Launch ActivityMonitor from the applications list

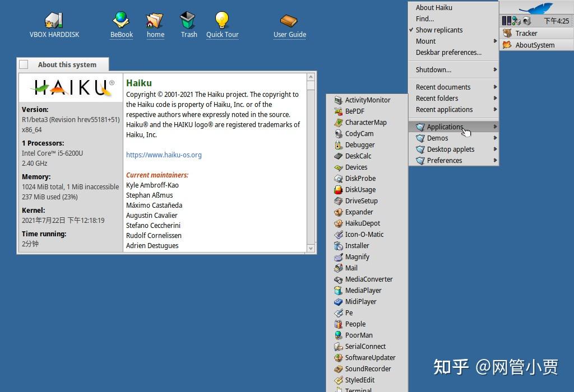point(367,100)
